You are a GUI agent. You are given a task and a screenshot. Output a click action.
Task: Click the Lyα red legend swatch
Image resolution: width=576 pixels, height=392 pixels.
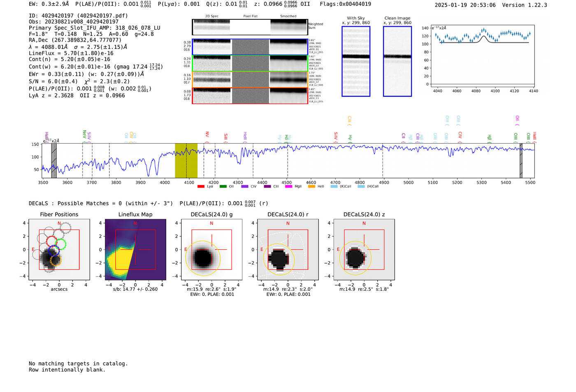201,186
